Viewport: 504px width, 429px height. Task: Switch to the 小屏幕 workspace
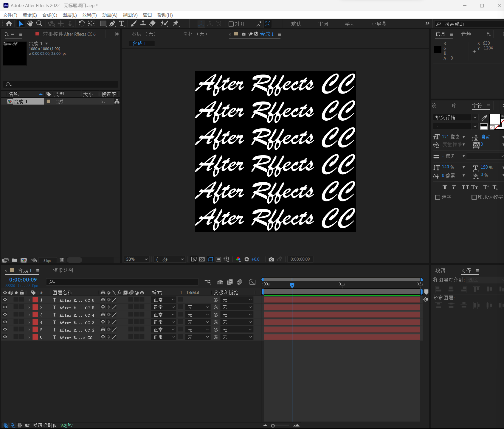coord(379,24)
